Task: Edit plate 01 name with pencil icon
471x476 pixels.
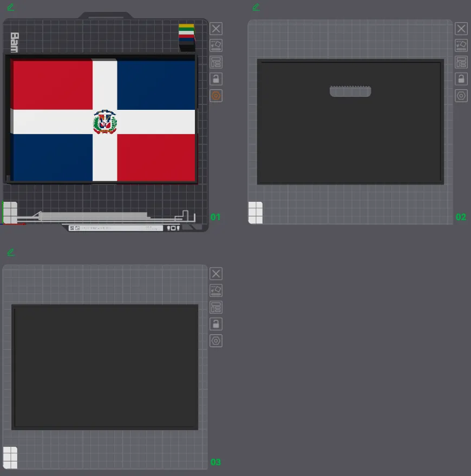Action: tap(11, 7)
